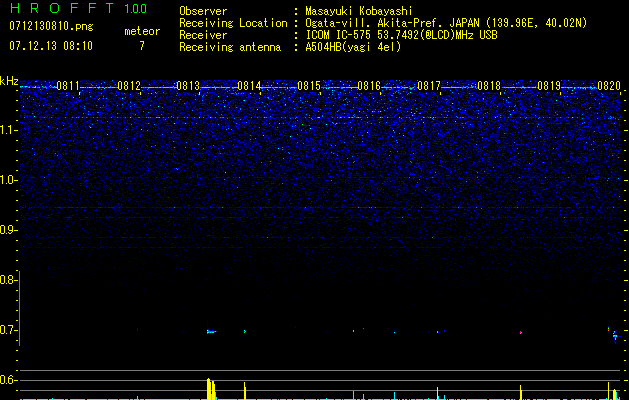Click the 0817 time marker
629x400 pixels.
(x=429, y=86)
